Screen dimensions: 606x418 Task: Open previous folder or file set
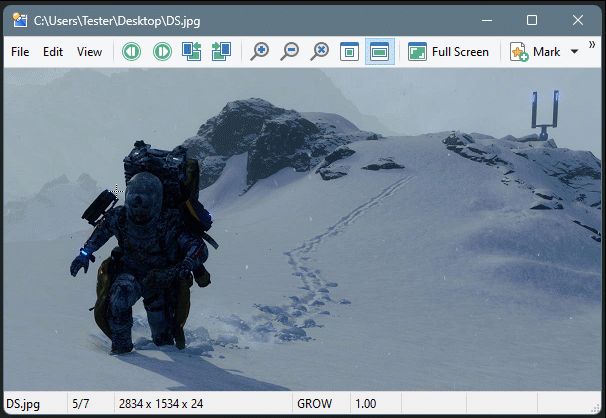click(192, 51)
